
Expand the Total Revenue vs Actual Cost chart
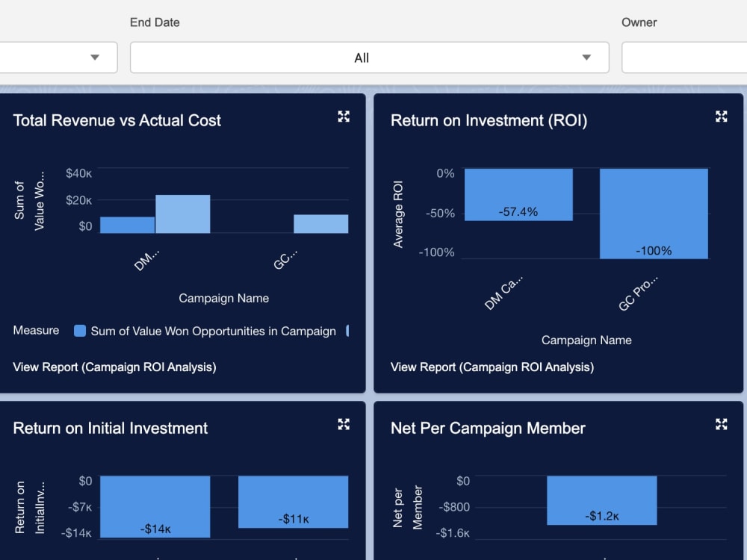(x=344, y=116)
